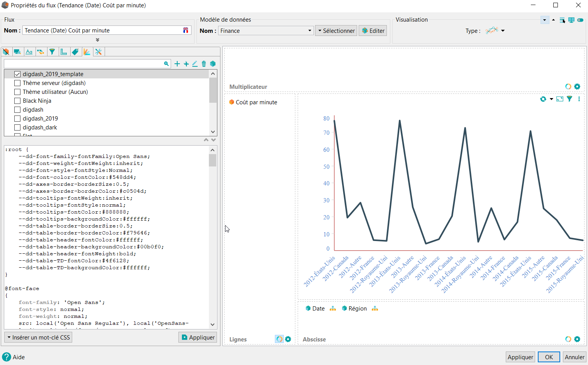
Task: Open the wrench and screwdriver tools tab
Action: (x=98, y=52)
